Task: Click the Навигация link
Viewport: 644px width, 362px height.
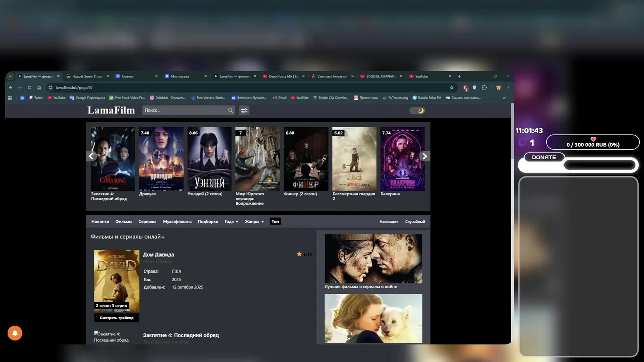Action: point(389,221)
